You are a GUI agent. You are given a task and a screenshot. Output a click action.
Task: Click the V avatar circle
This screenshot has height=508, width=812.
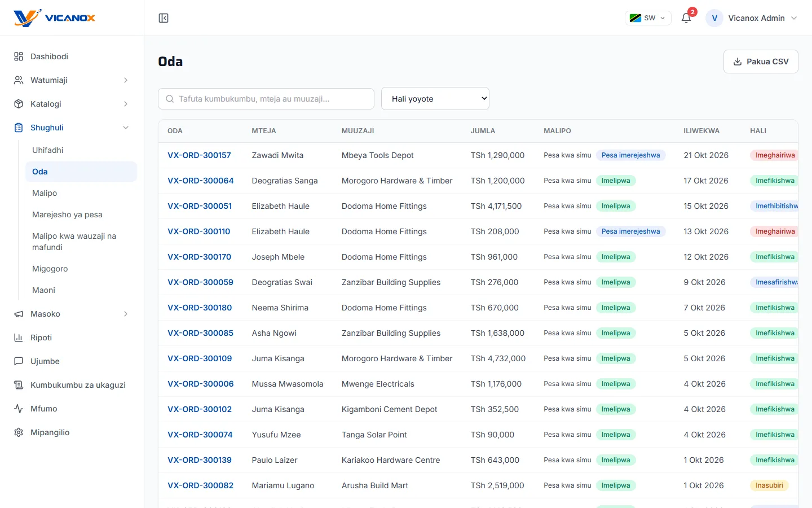(x=714, y=18)
